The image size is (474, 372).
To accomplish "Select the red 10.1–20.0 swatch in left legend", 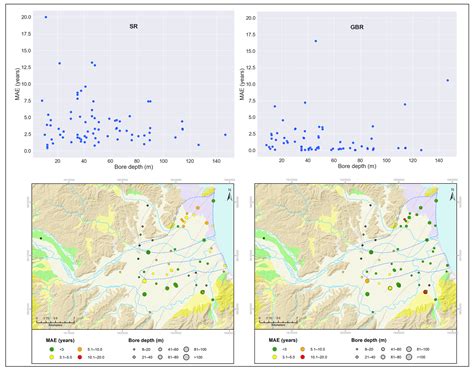I will (80, 357).
